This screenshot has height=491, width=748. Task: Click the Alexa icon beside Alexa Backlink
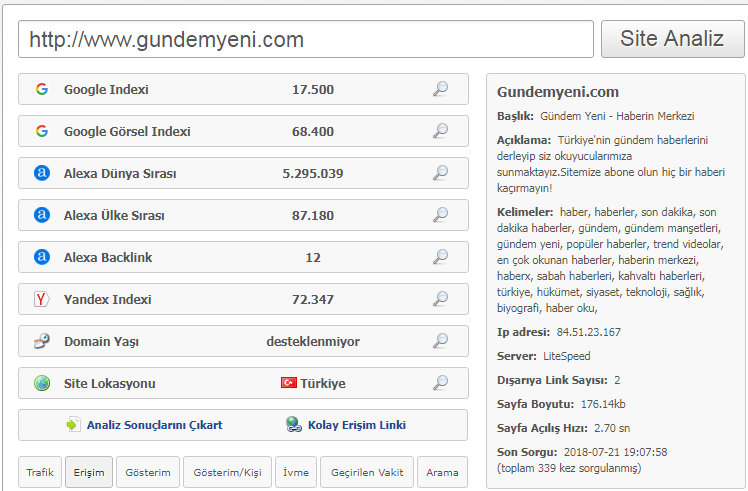coord(42,257)
